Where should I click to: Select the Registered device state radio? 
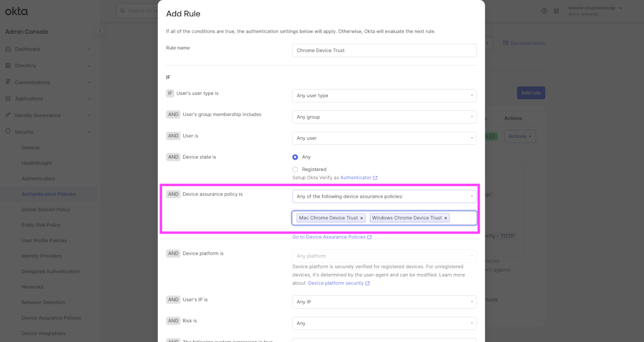295,169
